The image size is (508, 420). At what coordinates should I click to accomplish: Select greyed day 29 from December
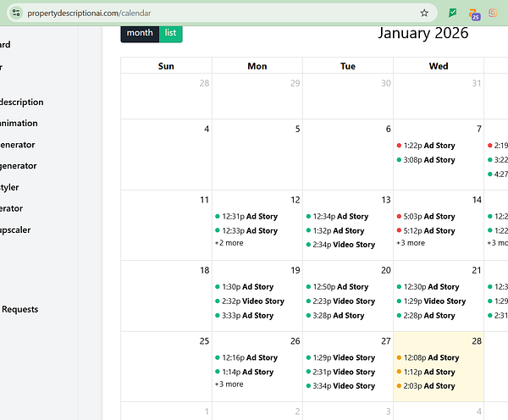[x=295, y=83]
